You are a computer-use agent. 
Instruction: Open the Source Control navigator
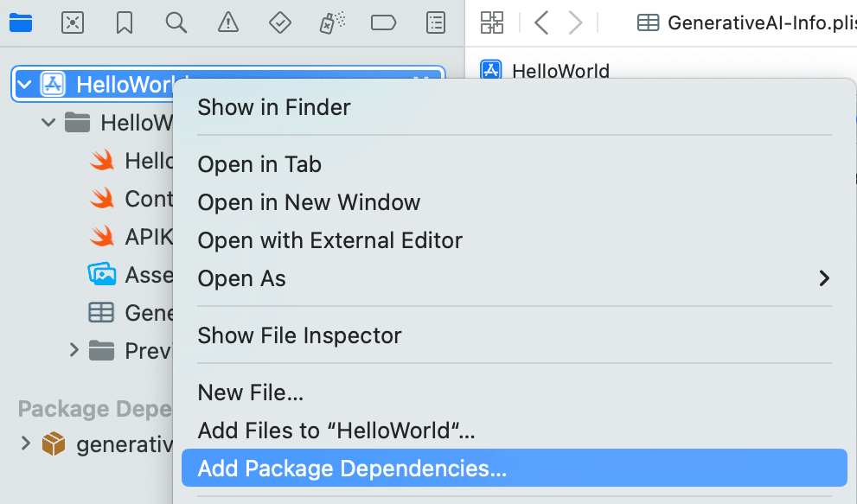(73, 23)
